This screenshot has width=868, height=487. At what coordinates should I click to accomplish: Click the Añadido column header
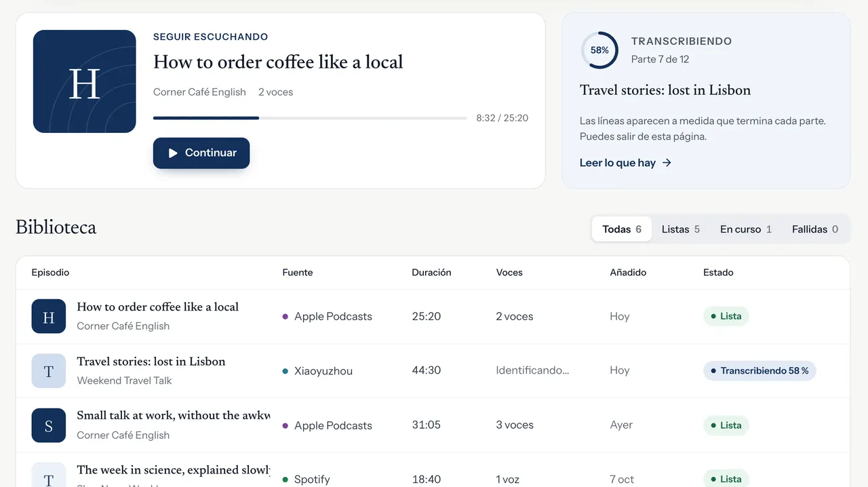tap(628, 273)
